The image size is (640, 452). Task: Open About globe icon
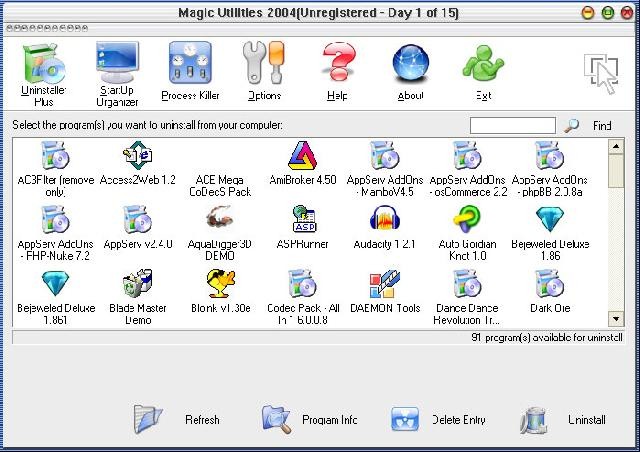411,64
